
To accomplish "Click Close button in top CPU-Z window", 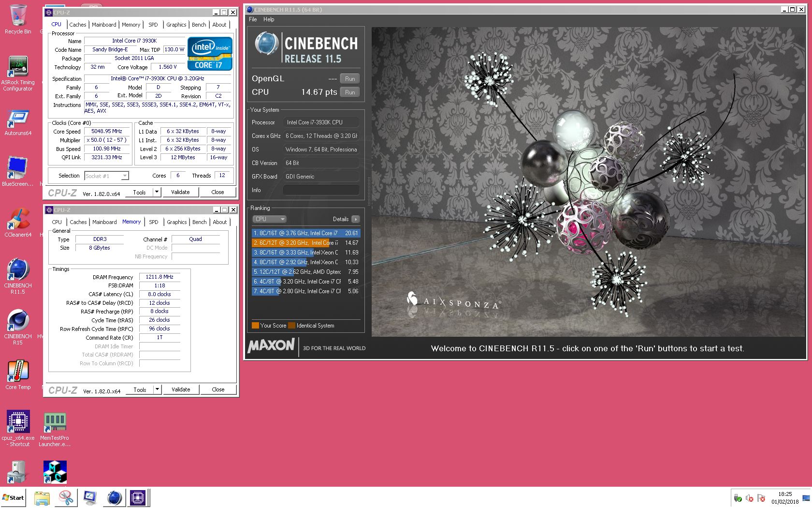I will coord(217,192).
